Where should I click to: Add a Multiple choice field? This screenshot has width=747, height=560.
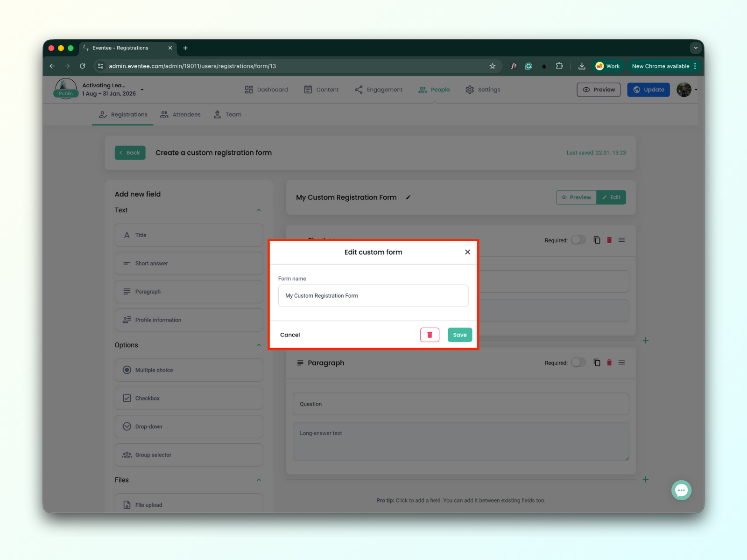point(189,370)
